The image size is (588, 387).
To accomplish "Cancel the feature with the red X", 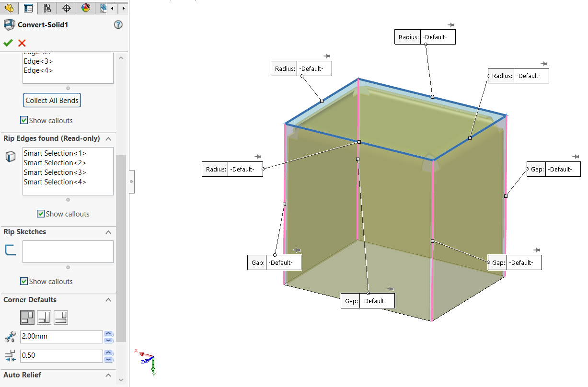I will [22, 43].
